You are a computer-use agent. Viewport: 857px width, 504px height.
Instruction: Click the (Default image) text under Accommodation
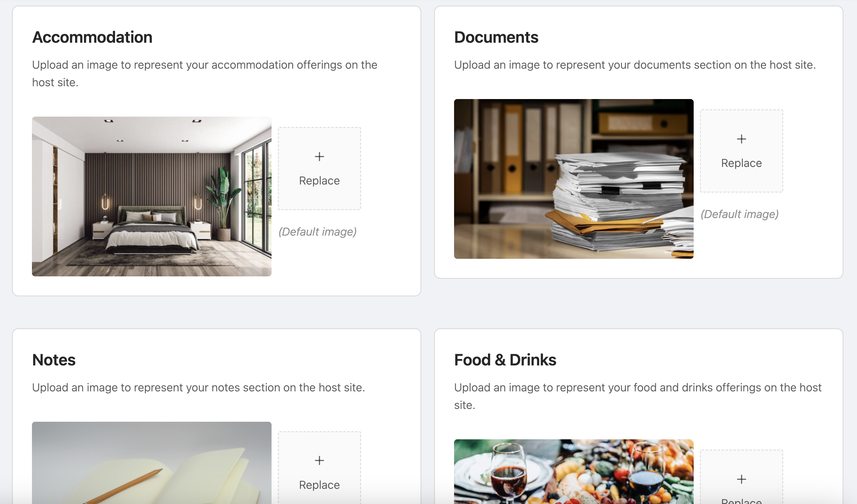coord(317,232)
